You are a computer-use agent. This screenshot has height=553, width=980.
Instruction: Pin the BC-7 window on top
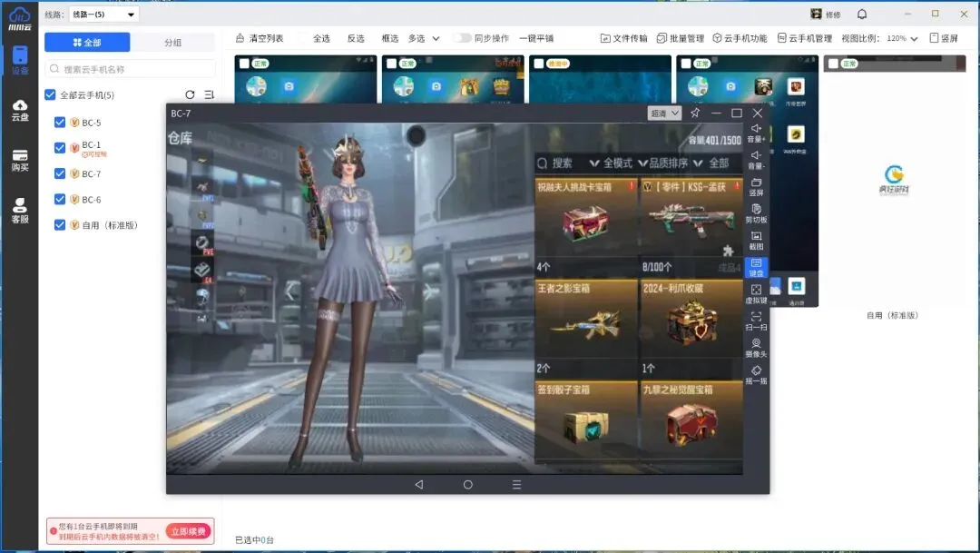click(x=695, y=113)
